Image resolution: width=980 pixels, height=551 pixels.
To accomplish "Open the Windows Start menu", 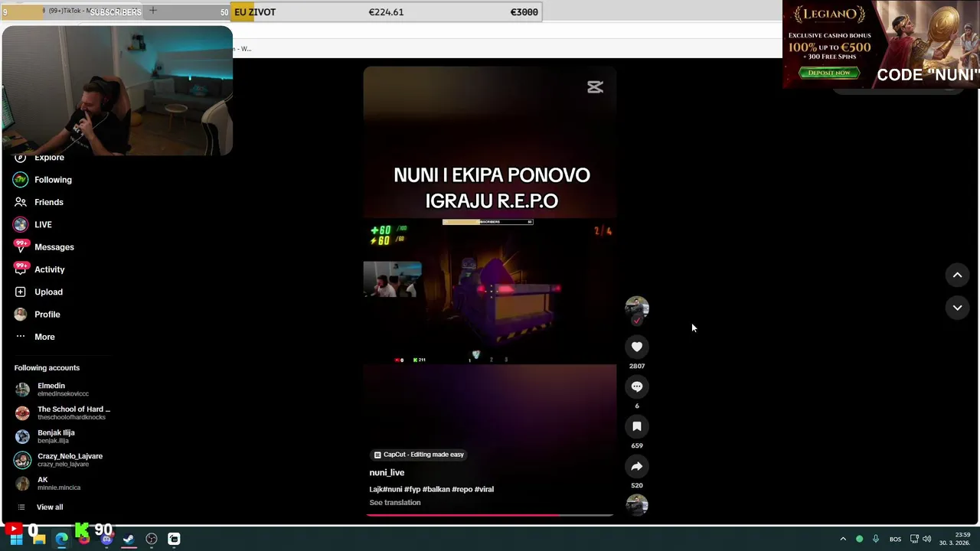I will (16, 539).
